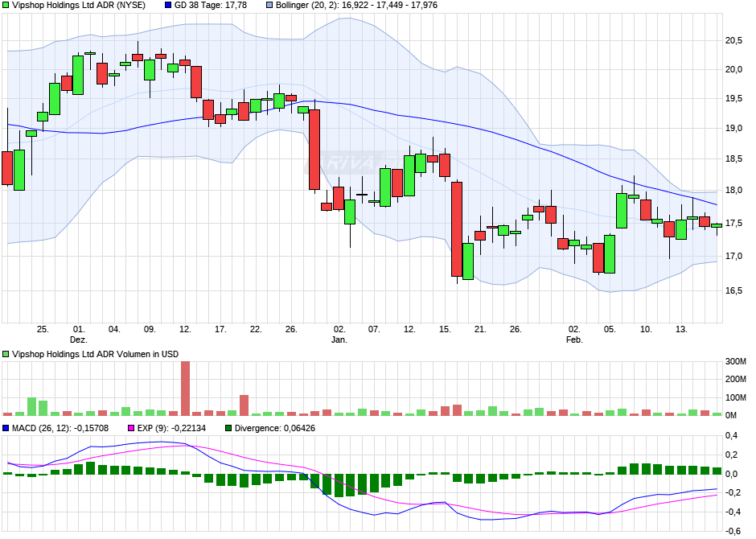The height and width of the screenshot is (539, 756).
Task: Click the 200M volume axis label
Action: tap(736, 380)
